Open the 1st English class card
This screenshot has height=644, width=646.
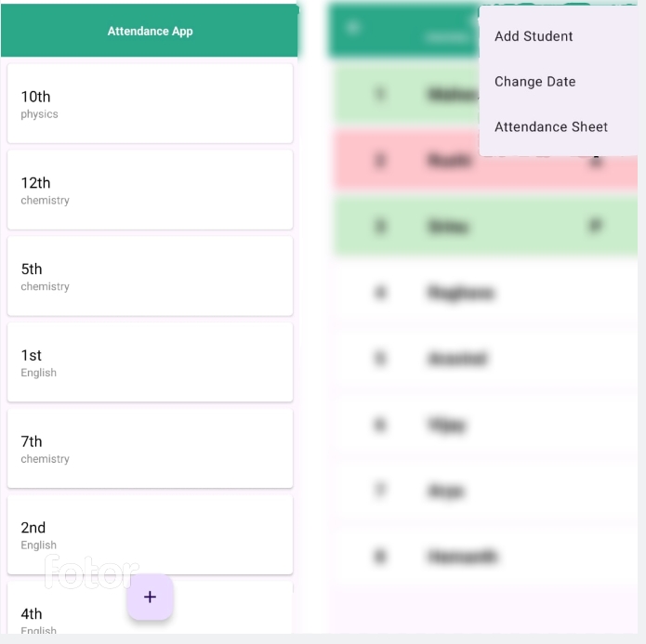[x=150, y=361]
